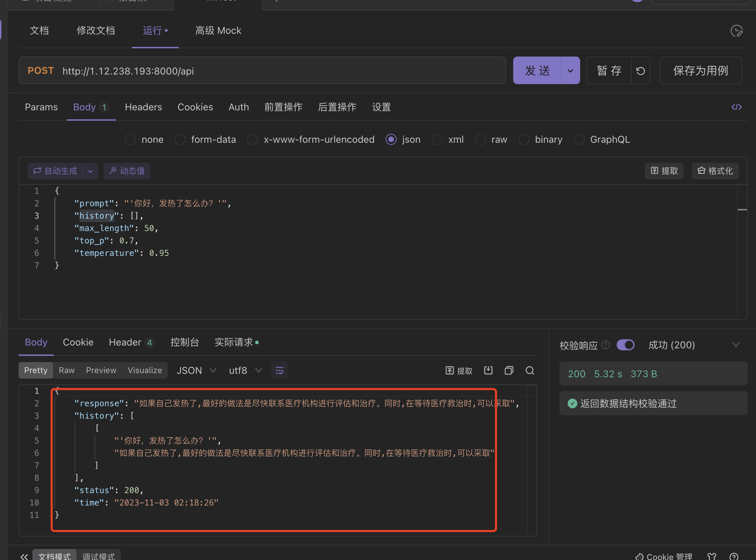Click the 提取 button in request body editor
The image size is (756, 560).
click(x=664, y=171)
